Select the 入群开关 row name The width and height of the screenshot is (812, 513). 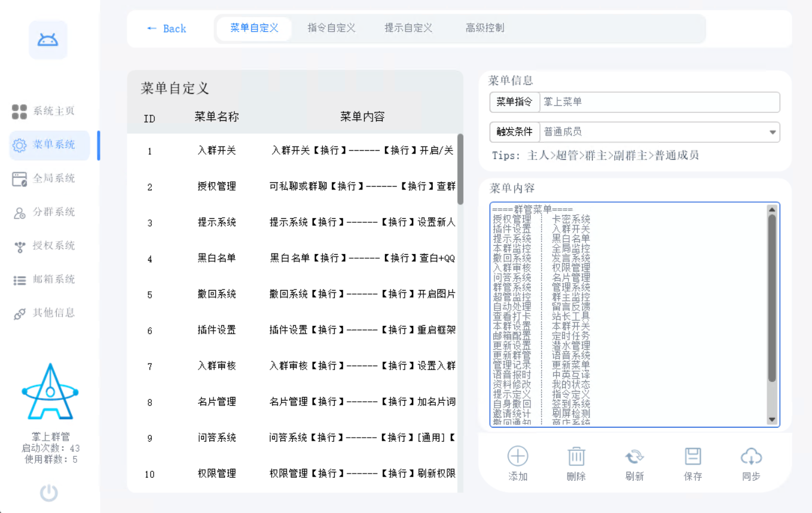(x=216, y=151)
